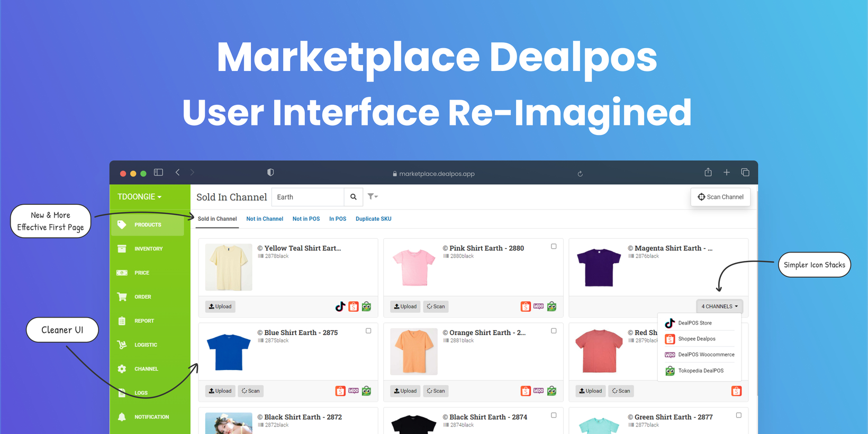Open Logistic in the sidebar
The height and width of the screenshot is (434, 868).
click(x=148, y=345)
